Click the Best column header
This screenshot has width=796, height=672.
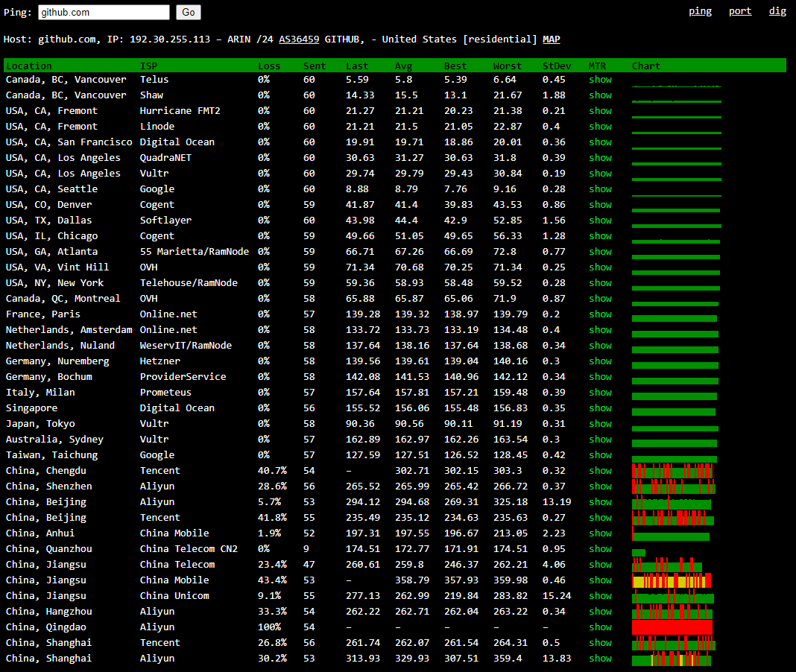point(455,66)
